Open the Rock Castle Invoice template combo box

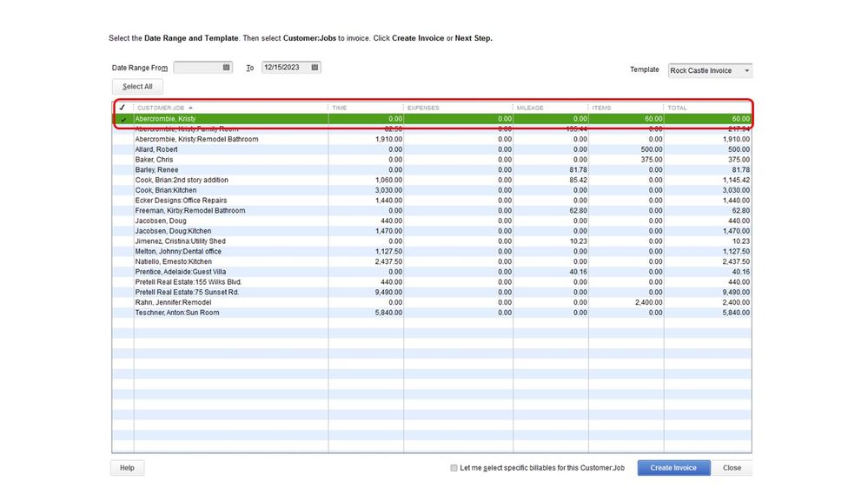click(710, 71)
